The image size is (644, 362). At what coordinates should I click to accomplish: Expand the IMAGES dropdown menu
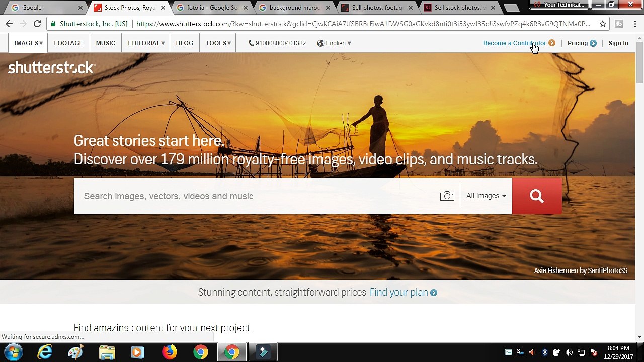(x=28, y=43)
